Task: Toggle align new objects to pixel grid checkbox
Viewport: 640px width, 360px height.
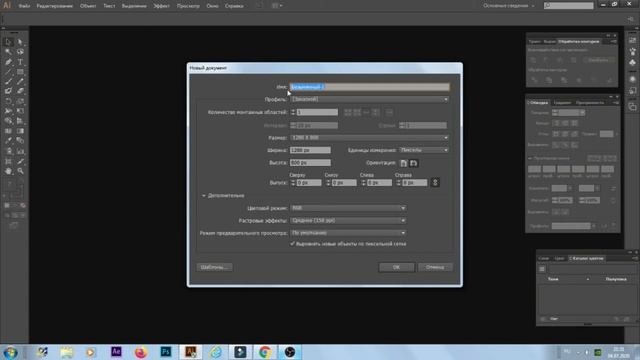Action: [292, 244]
